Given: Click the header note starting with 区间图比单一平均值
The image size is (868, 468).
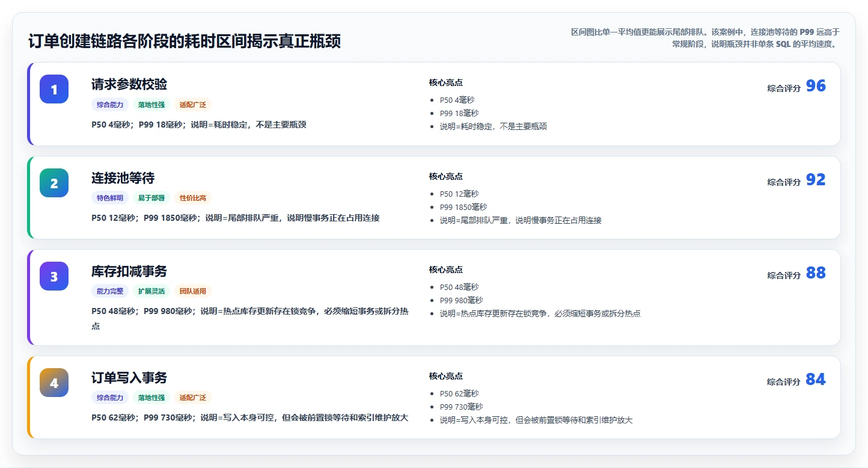Looking at the screenshot, I should click(704, 38).
